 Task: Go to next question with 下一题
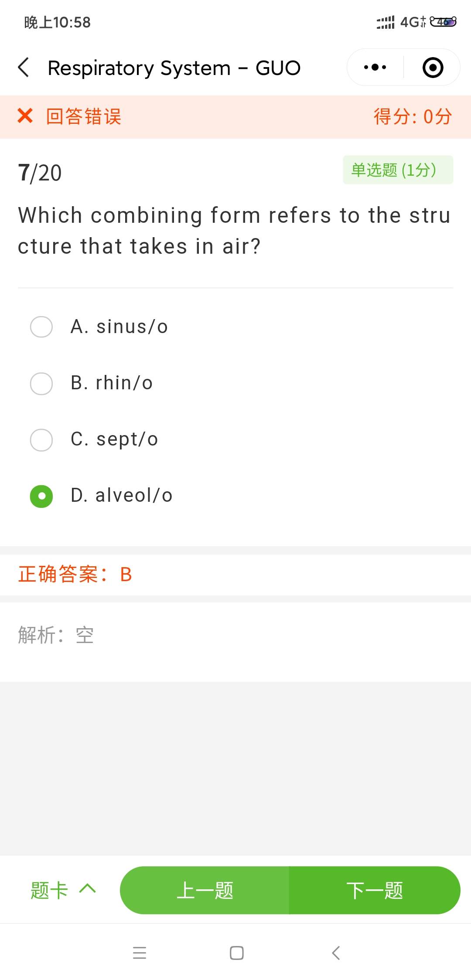374,890
